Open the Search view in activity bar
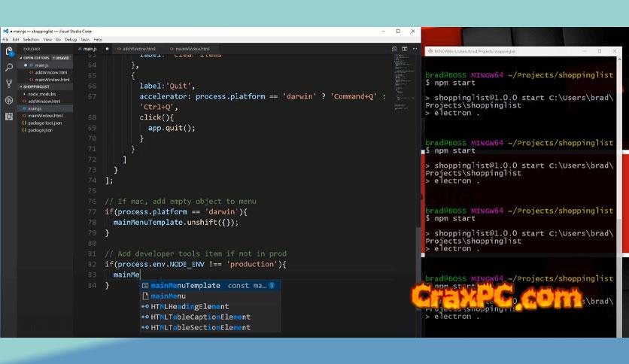Image resolution: width=629 pixels, height=364 pixels. click(x=9, y=68)
